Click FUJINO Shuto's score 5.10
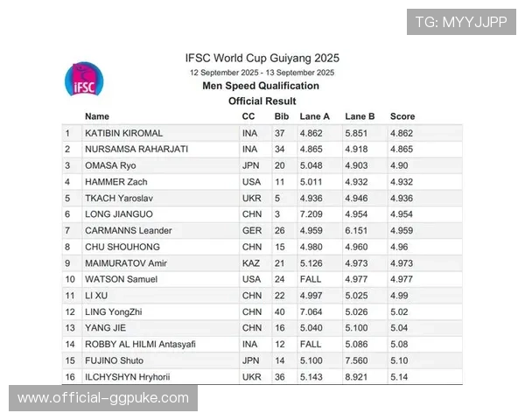The image size is (525, 420). click(401, 360)
